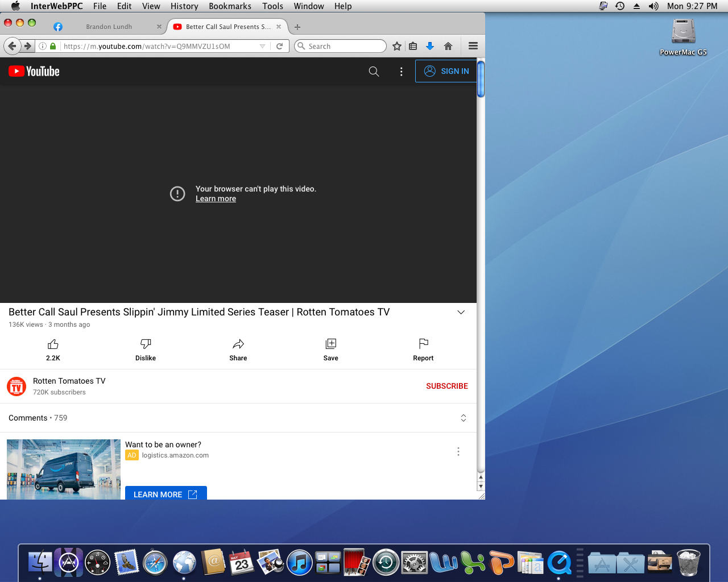Go to Home page icon
The width and height of the screenshot is (728, 582).
[448, 46]
